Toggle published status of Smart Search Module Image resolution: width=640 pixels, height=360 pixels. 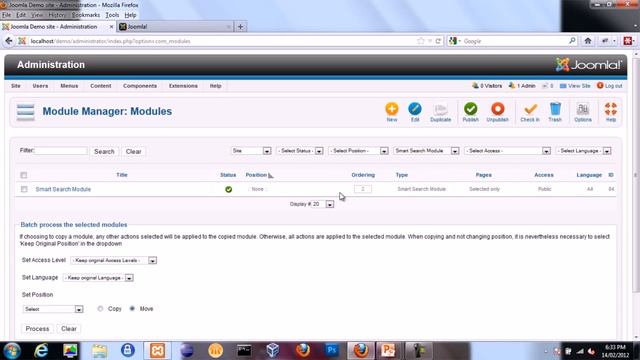pos(228,189)
